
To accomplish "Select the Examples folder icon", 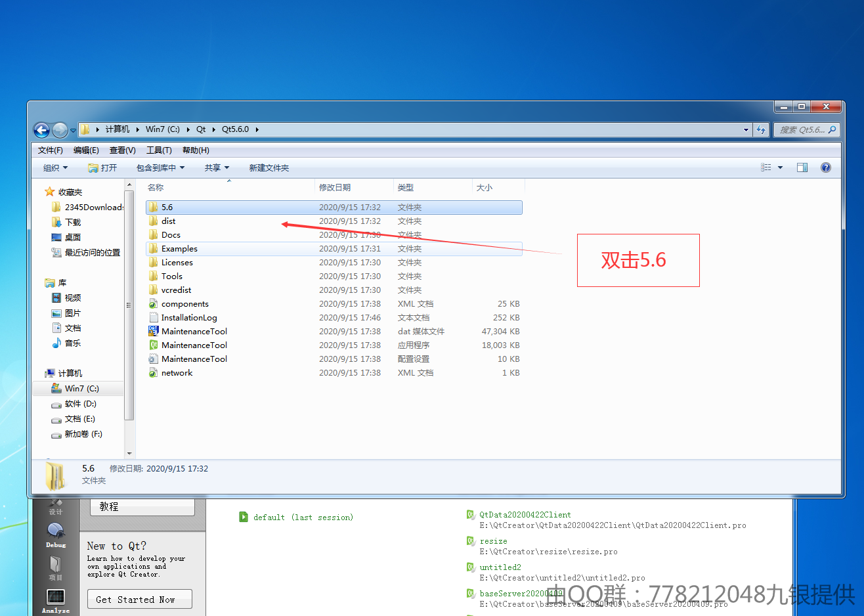I will point(153,249).
